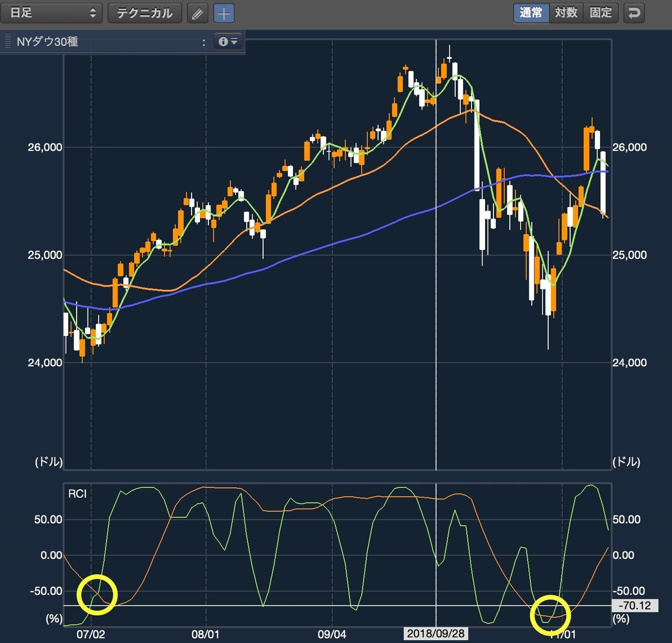Click the undo return arrow button
This screenshot has width=672, height=643.
[x=634, y=13]
